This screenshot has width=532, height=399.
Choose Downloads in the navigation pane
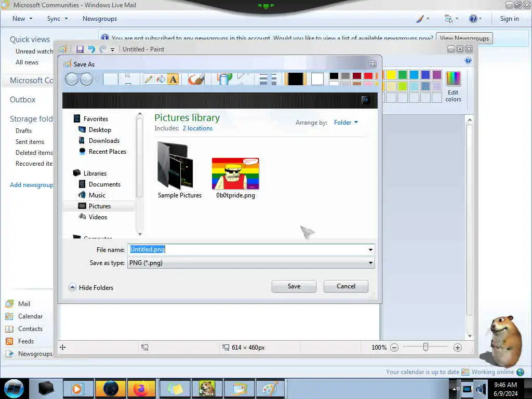click(x=104, y=140)
